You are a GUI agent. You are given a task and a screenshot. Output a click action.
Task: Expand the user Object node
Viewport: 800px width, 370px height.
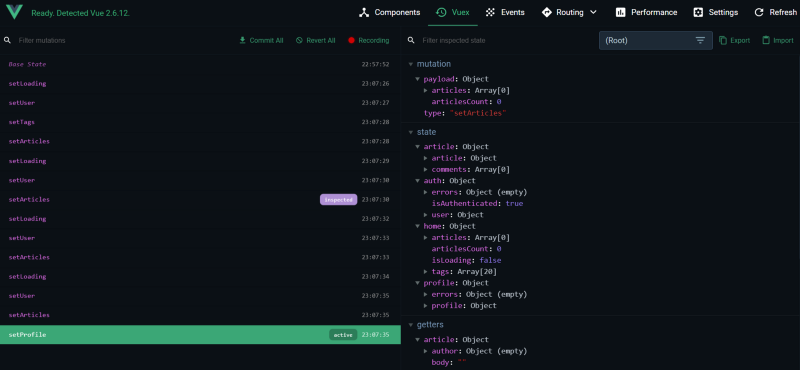coord(426,215)
